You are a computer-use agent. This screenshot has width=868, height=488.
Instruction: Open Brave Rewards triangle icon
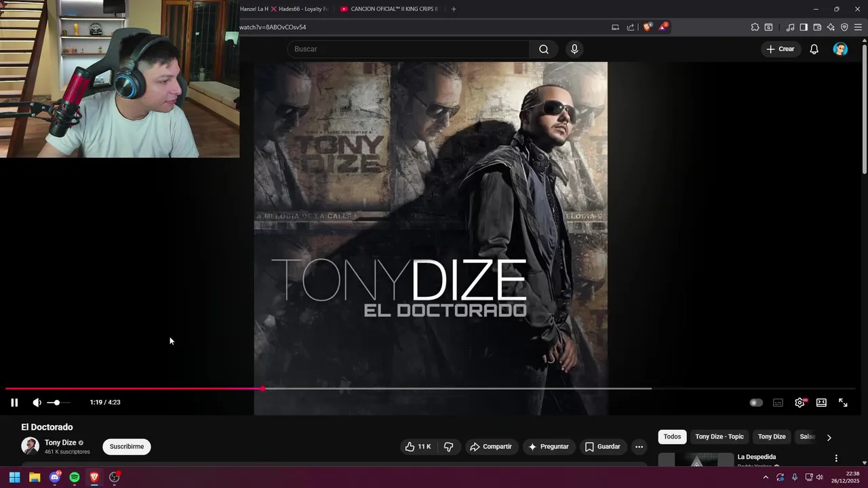pos(663,27)
